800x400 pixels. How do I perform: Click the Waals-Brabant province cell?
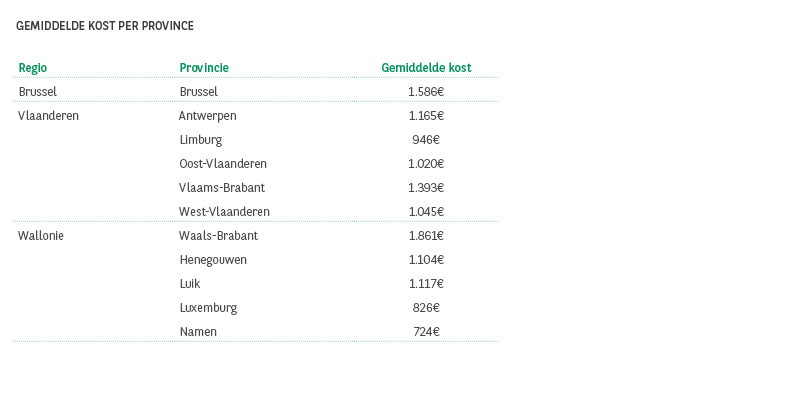click(218, 236)
